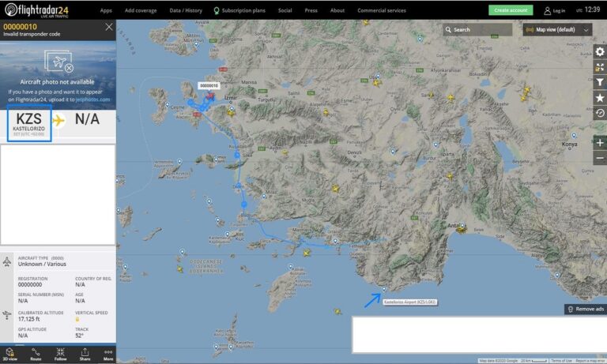
Task: Share this flight
Action: [x=85, y=354]
